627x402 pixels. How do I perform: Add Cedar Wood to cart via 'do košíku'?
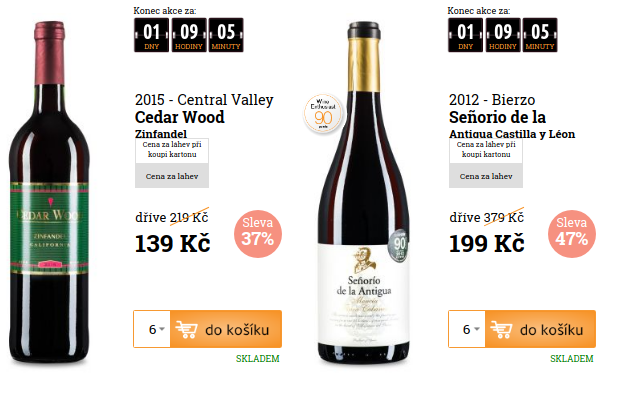226,329
